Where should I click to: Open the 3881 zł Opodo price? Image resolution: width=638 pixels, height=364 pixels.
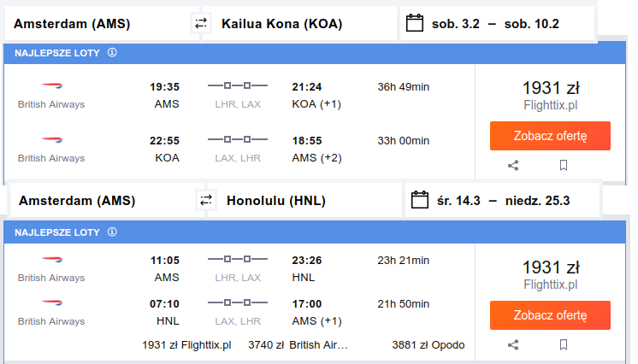(x=428, y=345)
